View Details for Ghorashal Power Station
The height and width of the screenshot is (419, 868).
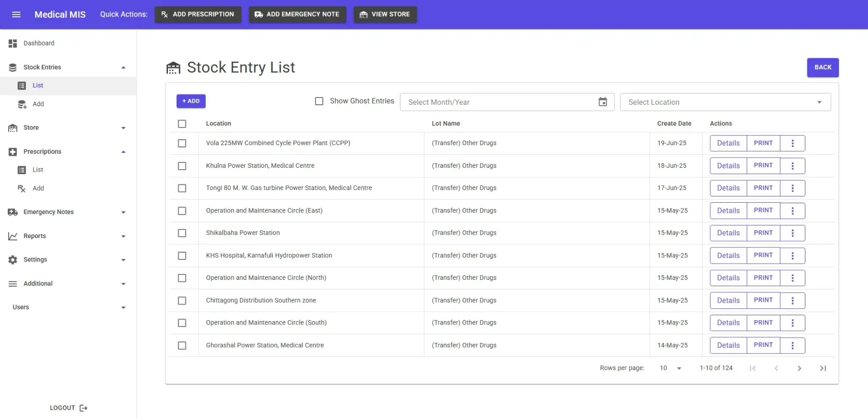tap(728, 345)
